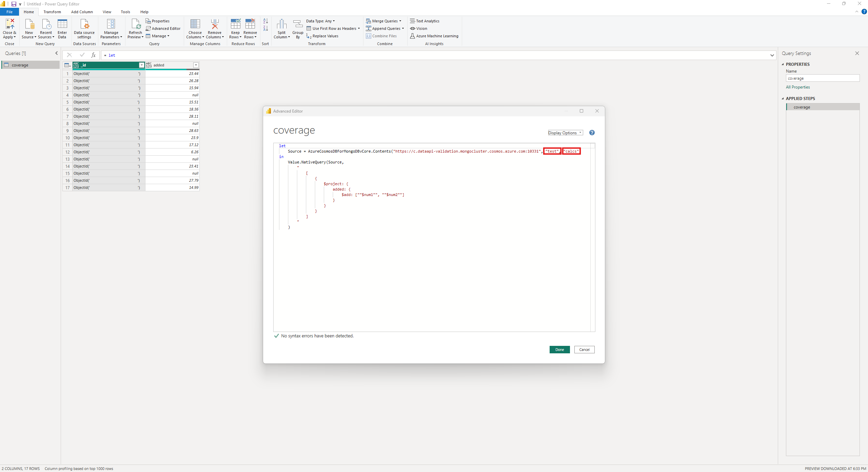Viewport: 868px width, 472px height.
Task: Open the Display Options dropdown
Action: [x=565, y=133]
